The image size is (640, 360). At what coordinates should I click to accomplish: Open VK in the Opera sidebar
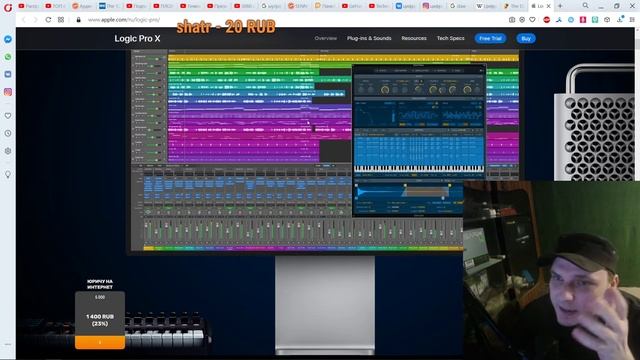point(8,74)
